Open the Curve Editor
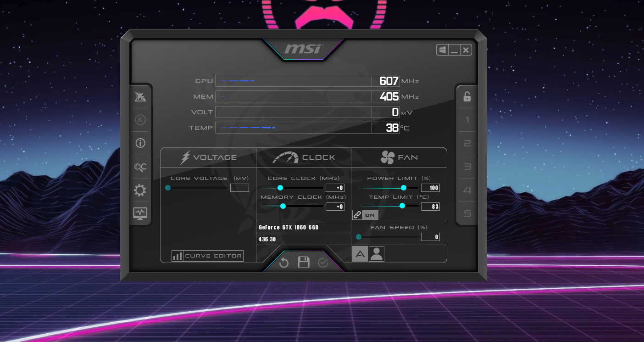This screenshot has width=644, height=342. coord(207,256)
